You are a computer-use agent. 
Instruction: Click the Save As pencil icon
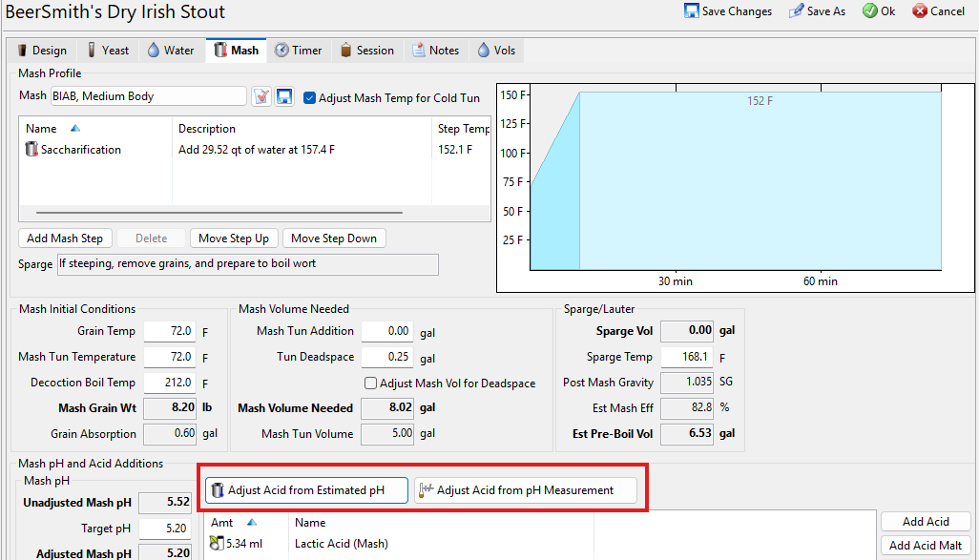(796, 11)
